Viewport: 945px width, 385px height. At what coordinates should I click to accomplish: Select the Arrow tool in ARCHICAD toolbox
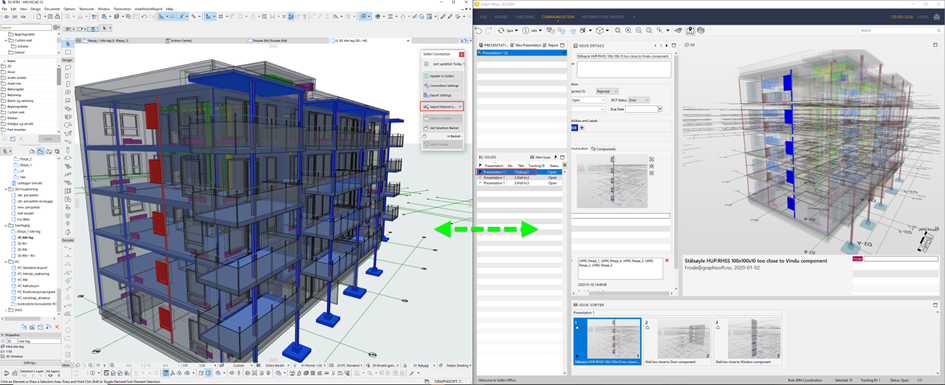[68, 43]
